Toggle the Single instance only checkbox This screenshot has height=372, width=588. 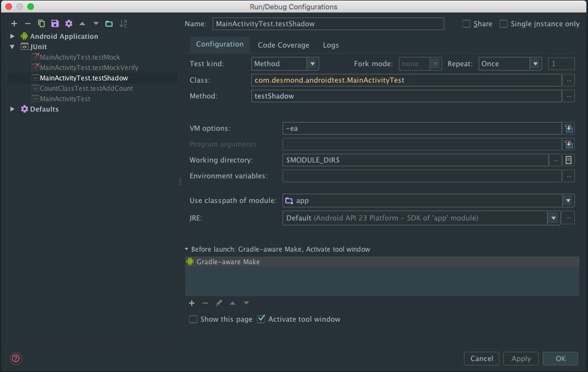coord(504,24)
